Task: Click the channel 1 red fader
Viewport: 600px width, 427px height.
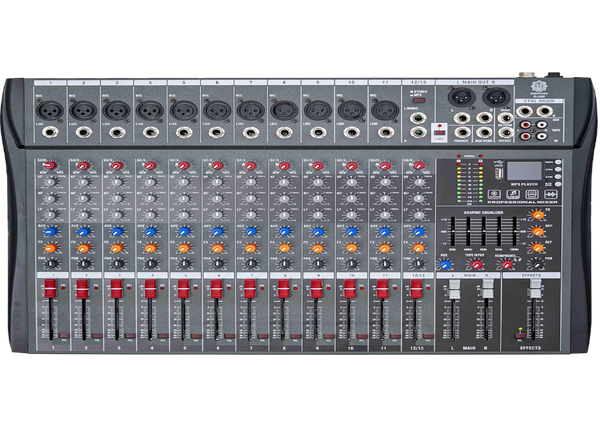Action: click(x=50, y=289)
